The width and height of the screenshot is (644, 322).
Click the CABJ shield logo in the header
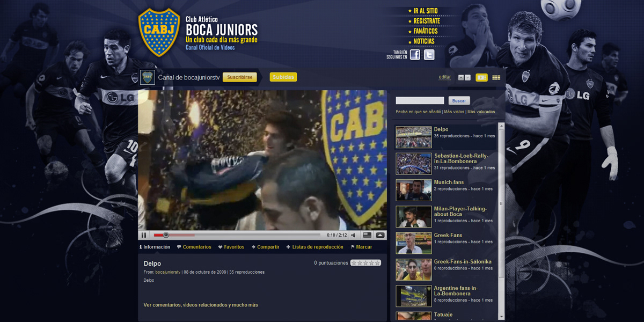pyautogui.click(x=159, y=32)
